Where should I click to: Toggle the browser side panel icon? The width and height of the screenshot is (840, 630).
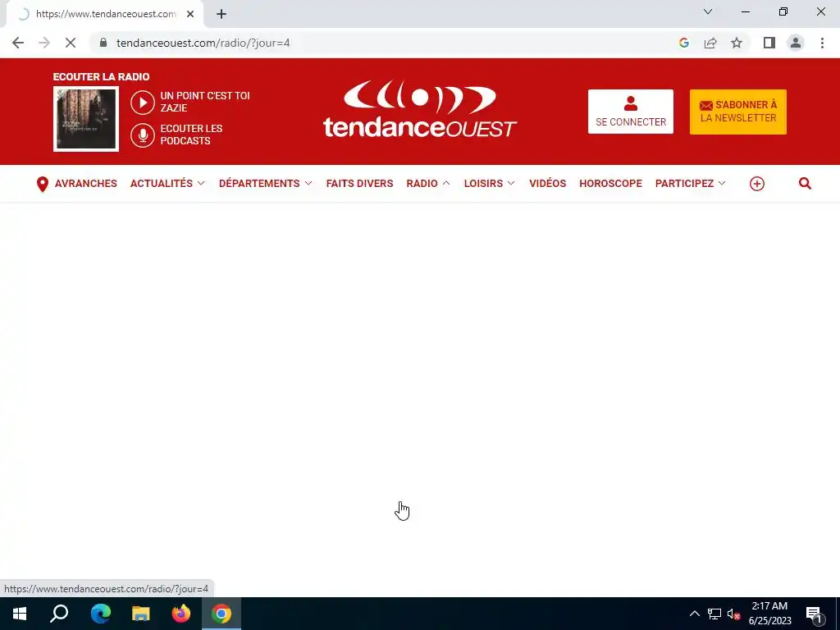coord(769,43)
